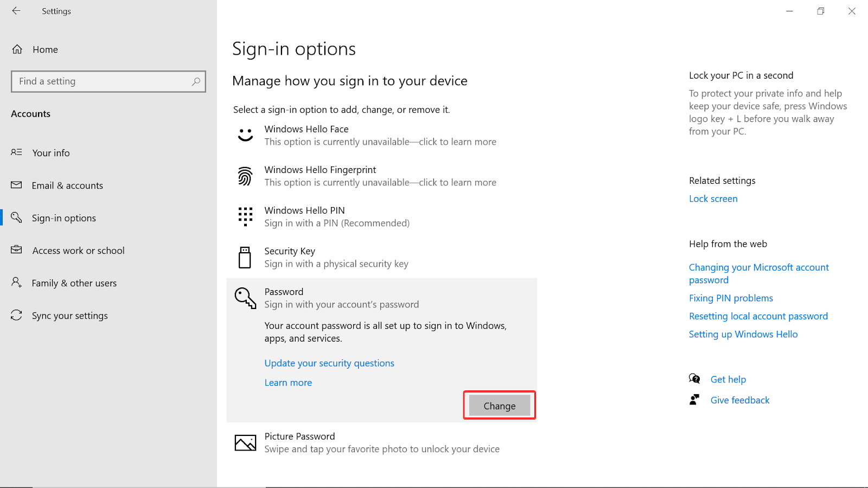Open the Lock screen related settings link
Image resolution: width=868 pixels, height=488 pixels.
(713, 198)
